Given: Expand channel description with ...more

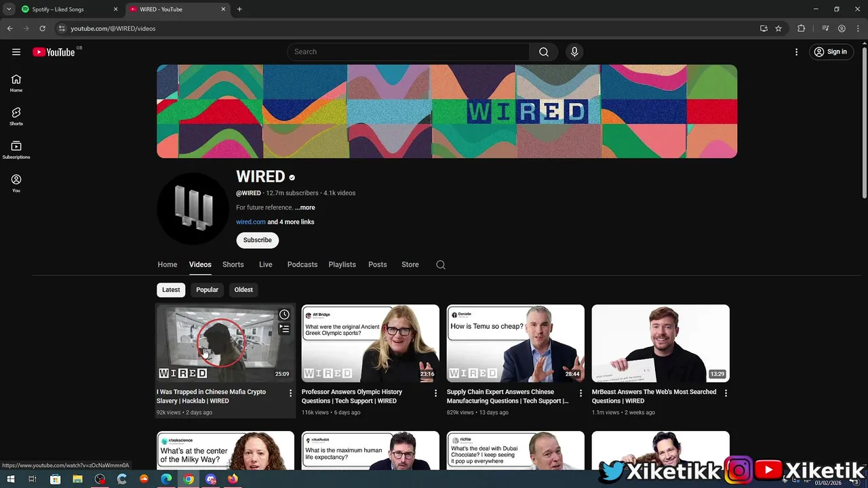Looking at the screenshot, I should coord(305,207).
